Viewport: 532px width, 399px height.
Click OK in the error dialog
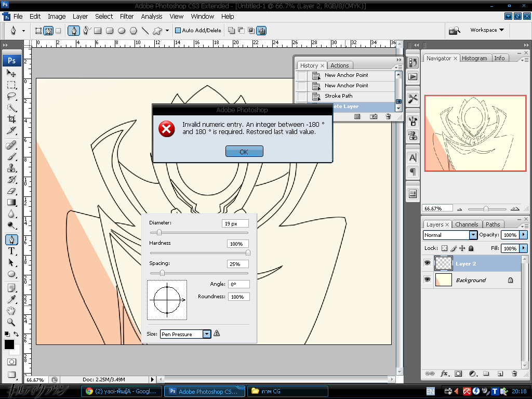pos(244,152)
